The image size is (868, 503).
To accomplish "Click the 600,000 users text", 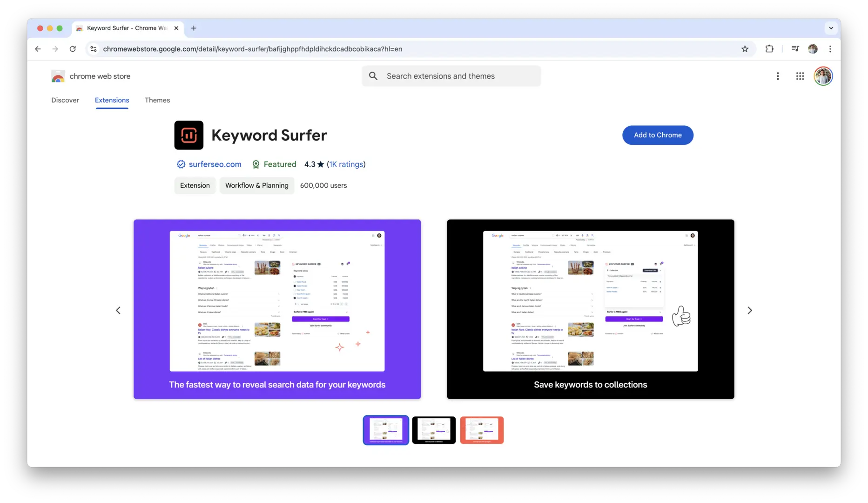I will coord(323,185).
